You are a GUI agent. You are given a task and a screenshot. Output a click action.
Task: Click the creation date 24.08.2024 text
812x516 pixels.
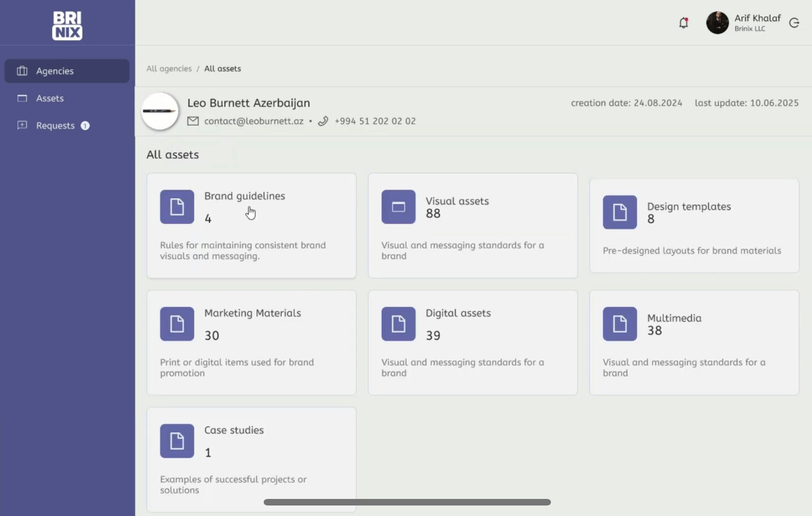[627, 103]
